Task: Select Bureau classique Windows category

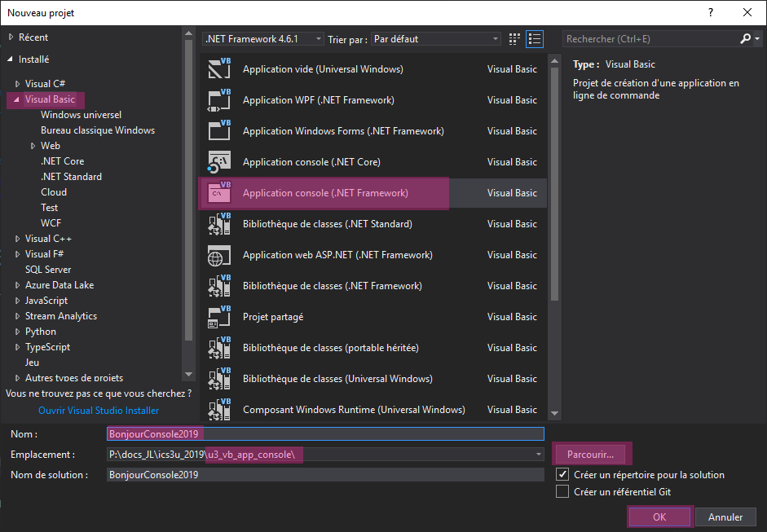Action: point(98,130)
